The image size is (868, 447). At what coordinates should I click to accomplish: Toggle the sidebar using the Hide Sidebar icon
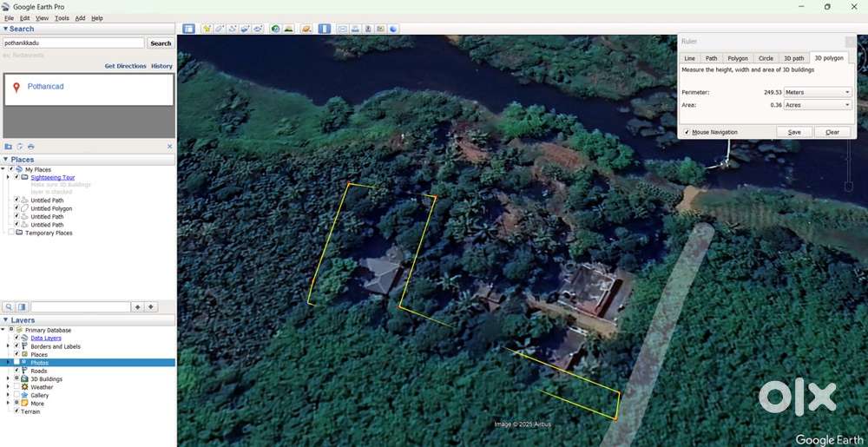tap(188, 29)
